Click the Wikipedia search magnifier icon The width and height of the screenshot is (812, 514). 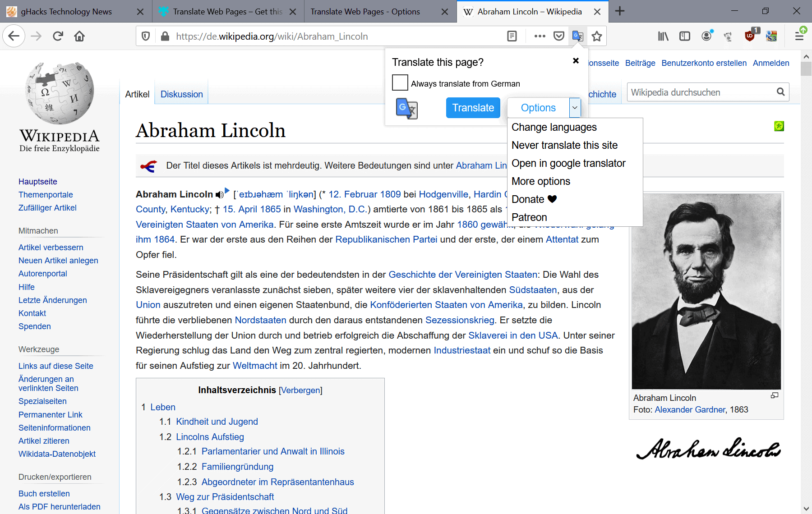tap(781, 92)
